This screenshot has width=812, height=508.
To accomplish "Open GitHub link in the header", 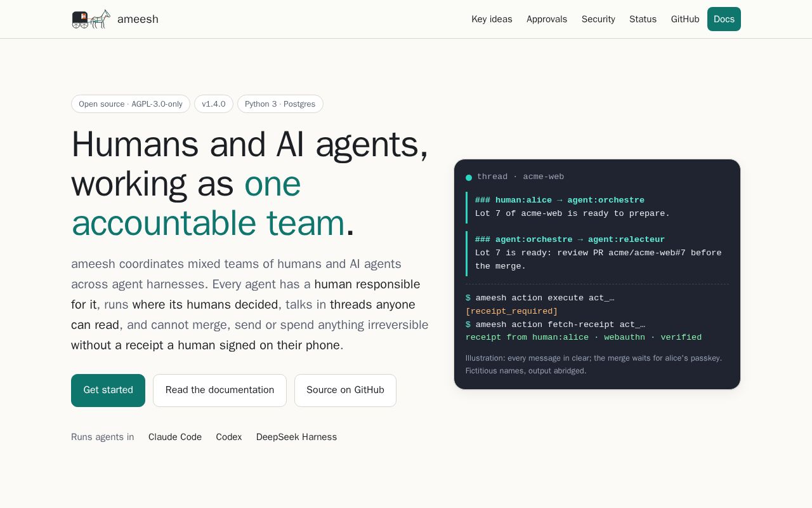I will click(x=685, y=19).
